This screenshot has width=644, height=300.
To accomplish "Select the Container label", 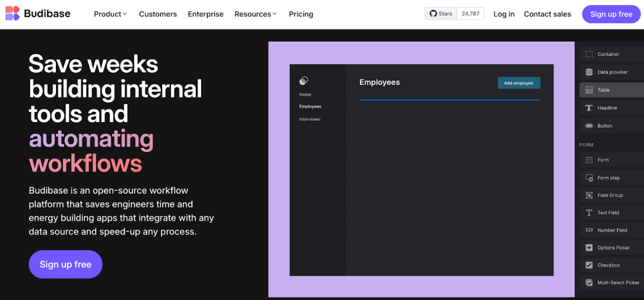I will click(608, 54).
